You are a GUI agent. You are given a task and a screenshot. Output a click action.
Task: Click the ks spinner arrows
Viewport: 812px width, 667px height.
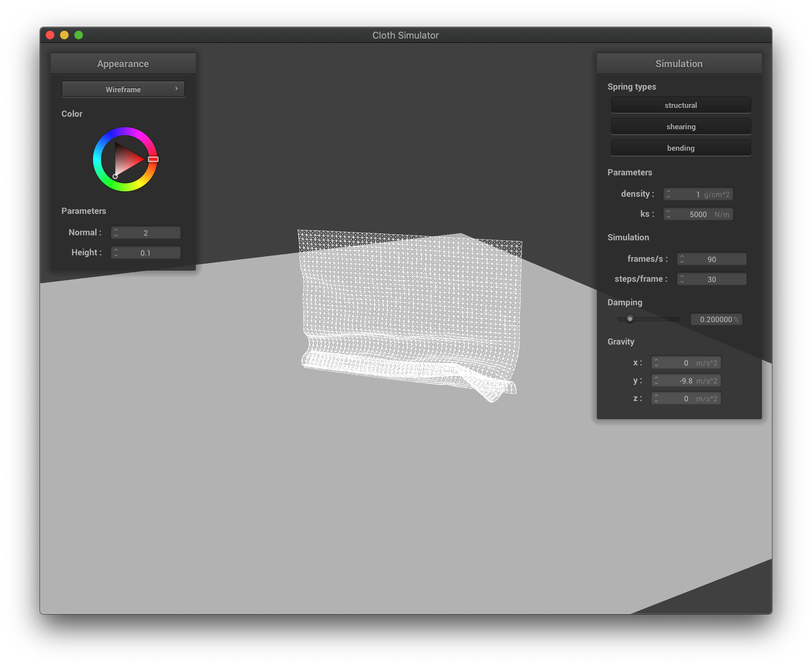pyautogui.click(x=668, y=214)
